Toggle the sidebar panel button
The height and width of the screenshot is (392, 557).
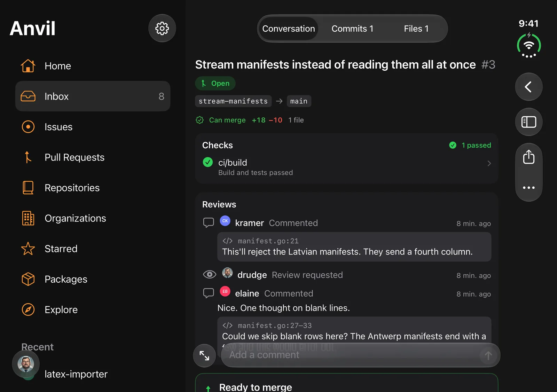pos(528,122)
